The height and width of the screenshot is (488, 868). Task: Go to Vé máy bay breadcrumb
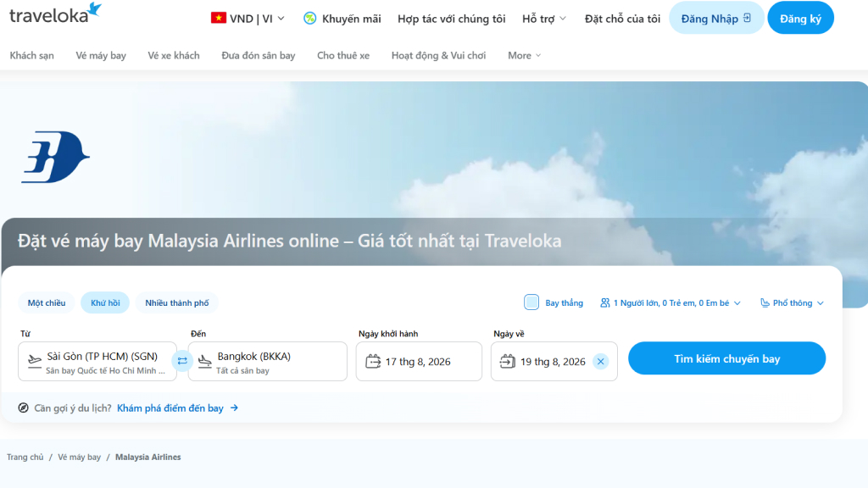79,457
